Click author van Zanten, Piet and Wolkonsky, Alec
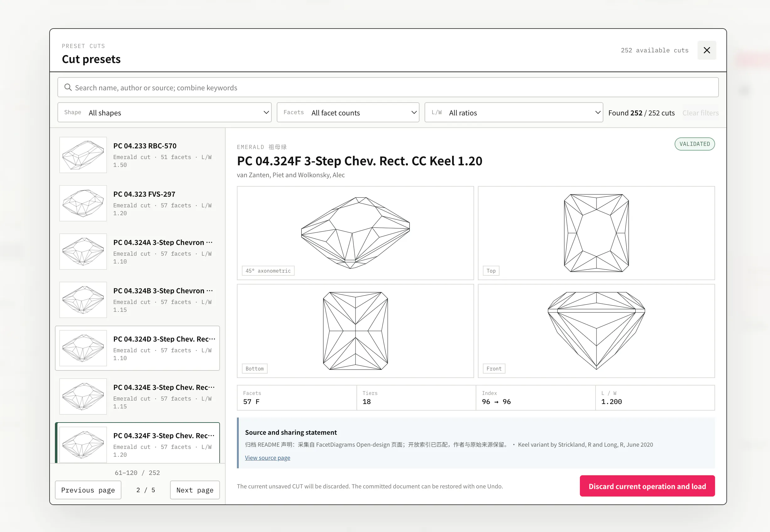The height and width of the screenshot is (532, 770). (291, 175)
